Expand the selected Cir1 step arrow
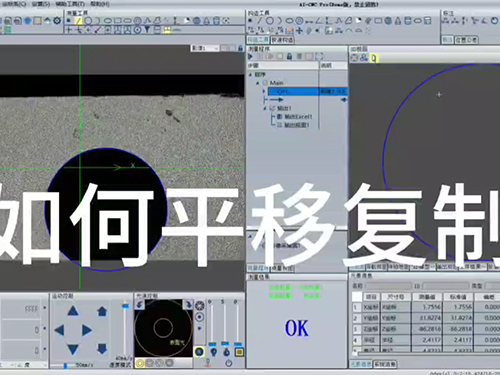This screenshot has width=500, height=375. (x=264, y=91)
